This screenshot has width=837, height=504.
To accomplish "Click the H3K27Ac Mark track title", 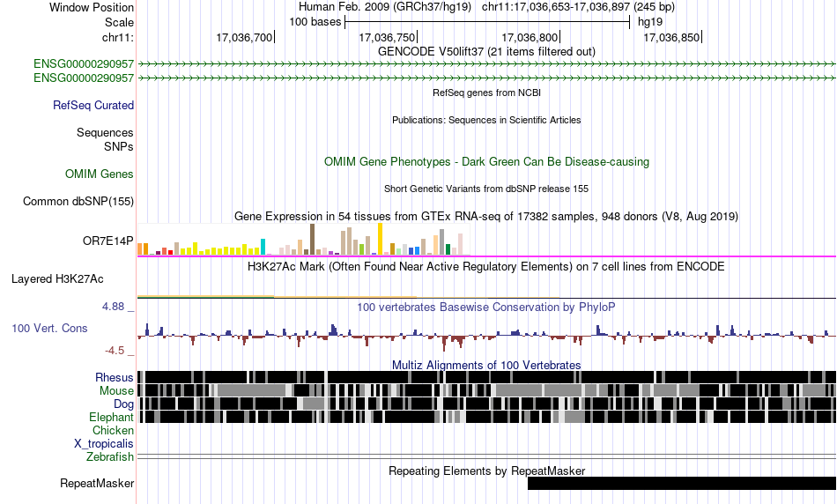I will click(486, 266).
